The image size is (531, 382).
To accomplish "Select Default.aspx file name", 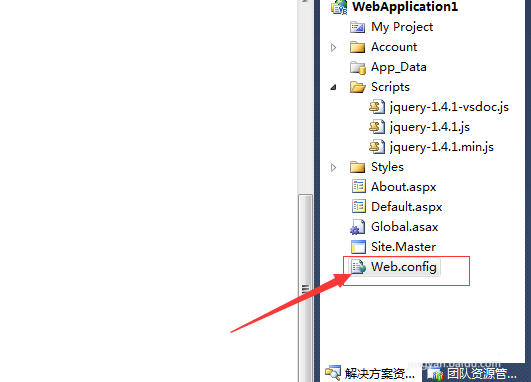I will coord(407,207).
